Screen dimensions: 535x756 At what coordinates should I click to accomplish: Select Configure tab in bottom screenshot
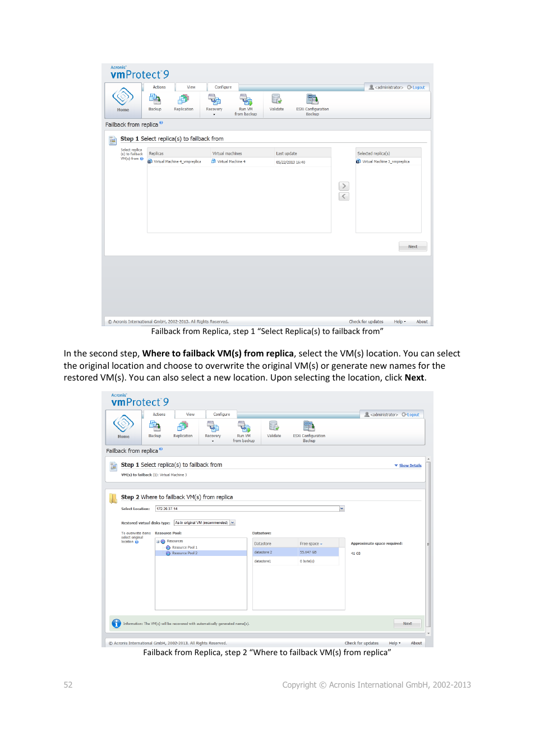pyautogui.click(x=222, y=414)
